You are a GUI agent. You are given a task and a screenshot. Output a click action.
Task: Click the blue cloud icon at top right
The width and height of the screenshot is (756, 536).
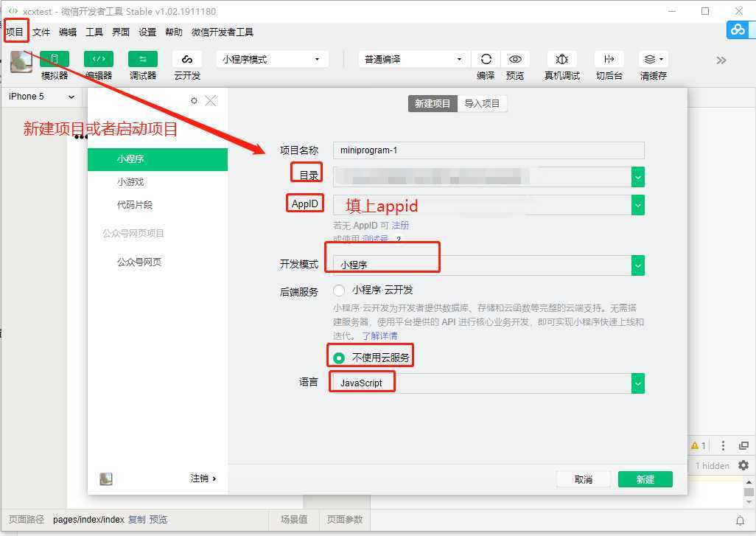(x=738, y=30)
